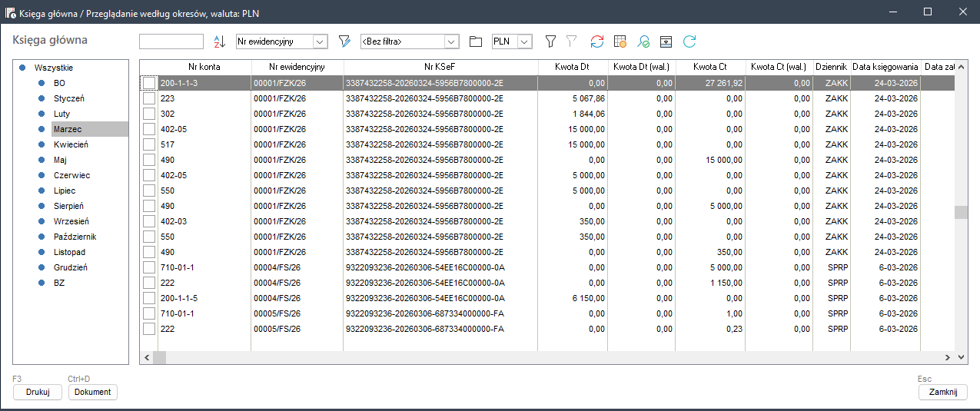Viewport: 980px width, 411px height.
Task: Apply the filter with the funnel icon
Action: pos(550,41)
